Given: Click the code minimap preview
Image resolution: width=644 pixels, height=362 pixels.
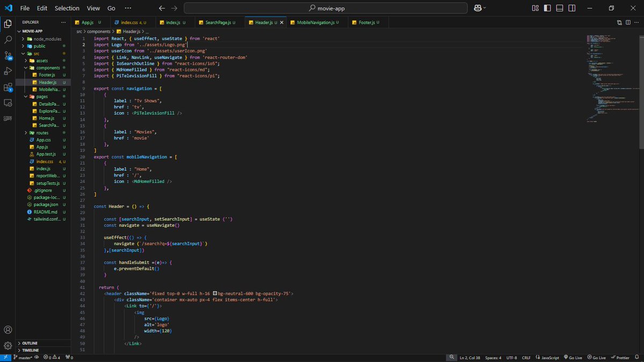Looking at the screenshot, I should point(612,78).
